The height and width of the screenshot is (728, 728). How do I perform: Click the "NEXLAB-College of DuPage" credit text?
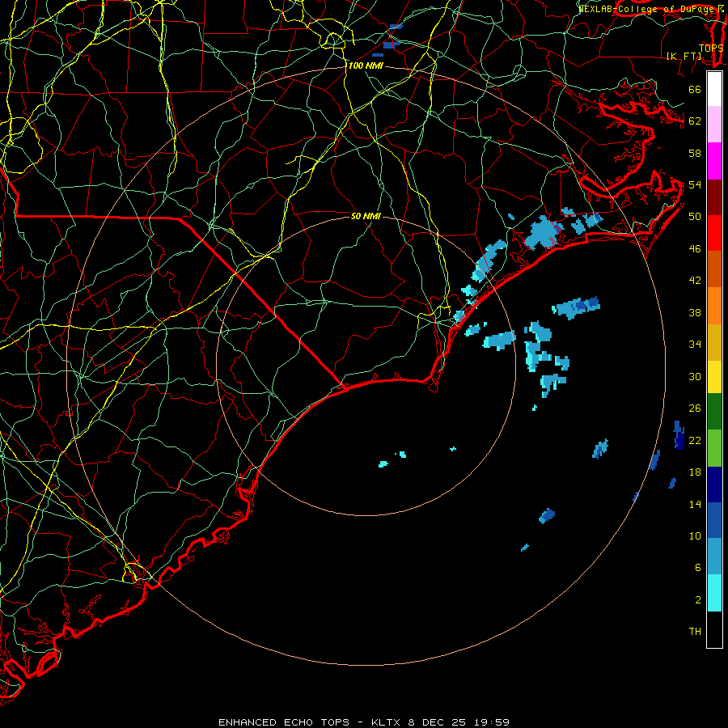(x=645, y=9)
